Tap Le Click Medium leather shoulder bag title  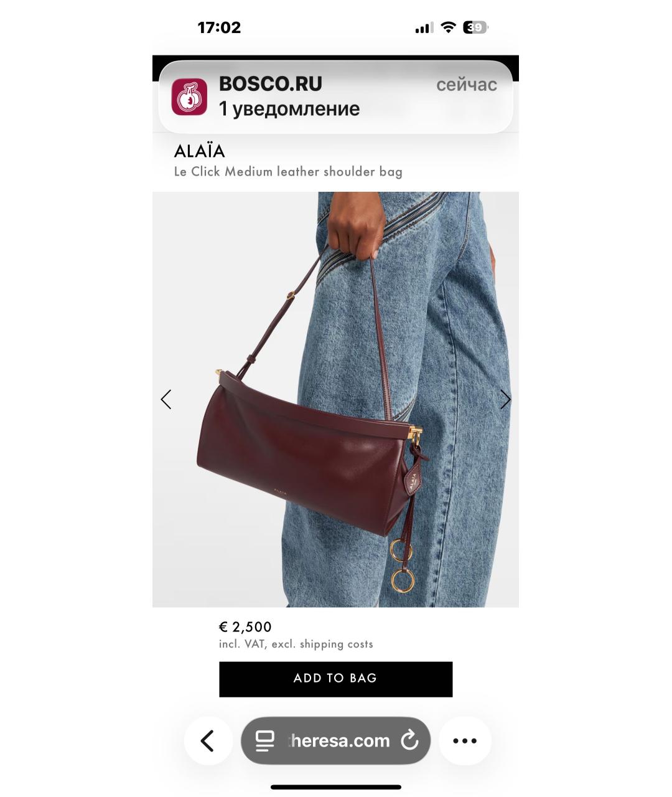[x=288, y=172]
